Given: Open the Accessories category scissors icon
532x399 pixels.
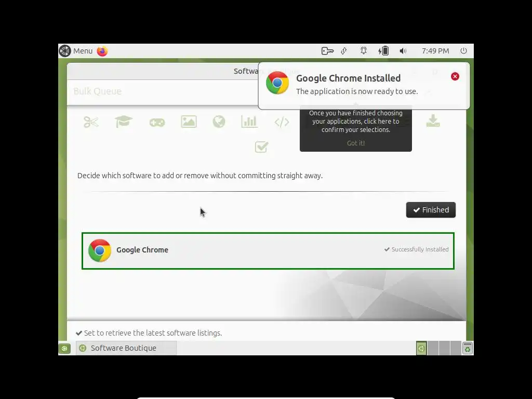Looking at the screenshot, I should click(91, 122).
